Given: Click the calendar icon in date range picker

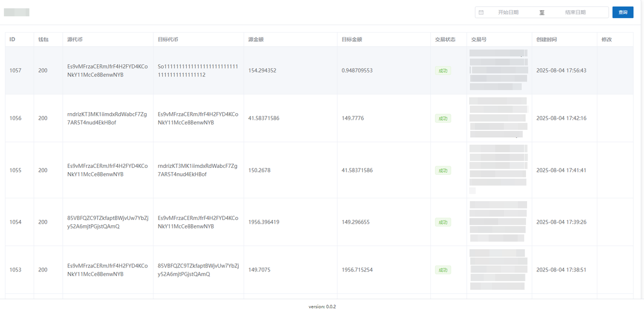Looking at the screenshot, I should click(x=481, y=12).
